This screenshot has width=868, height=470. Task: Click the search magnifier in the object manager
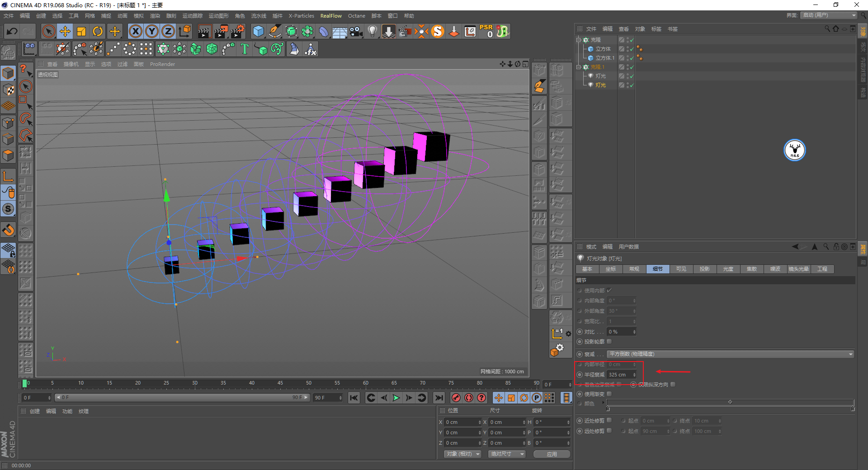(x=827, y=28)
